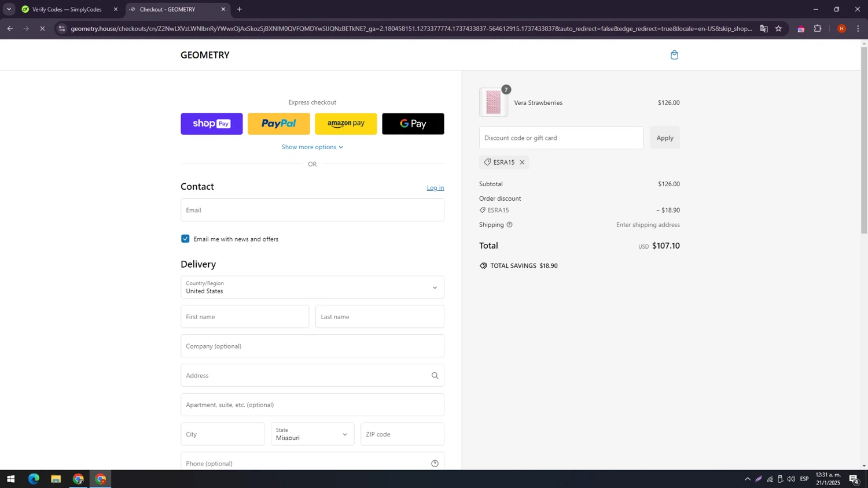View site information icon in address bar
868x488 pixels.
62,28
